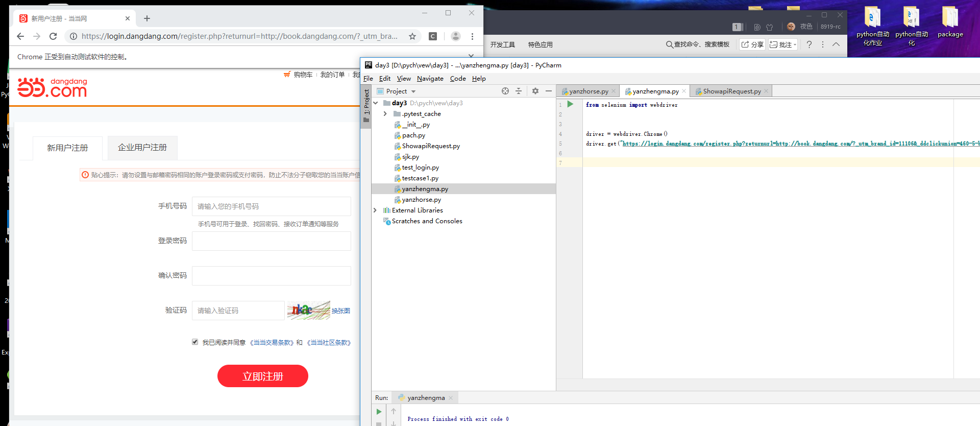Switch to the yanzhorse.py editor tab

tap(588, 91)
